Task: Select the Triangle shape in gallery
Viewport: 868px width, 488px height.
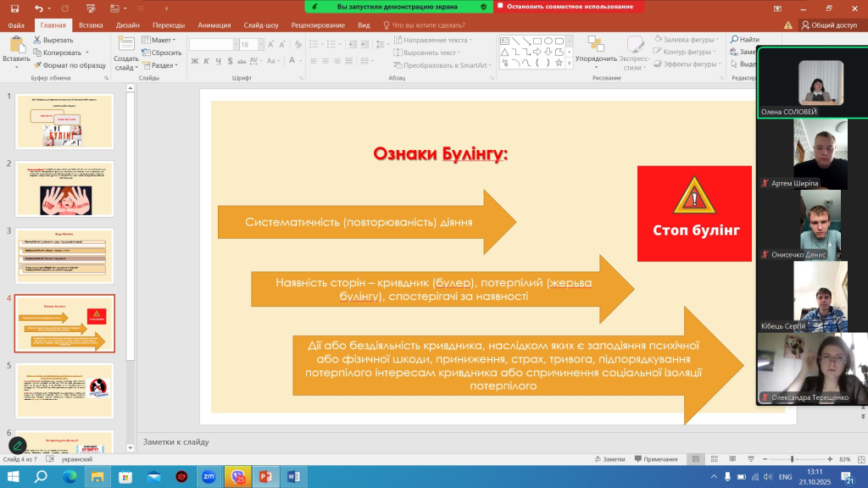Action: tap(505, 52)
